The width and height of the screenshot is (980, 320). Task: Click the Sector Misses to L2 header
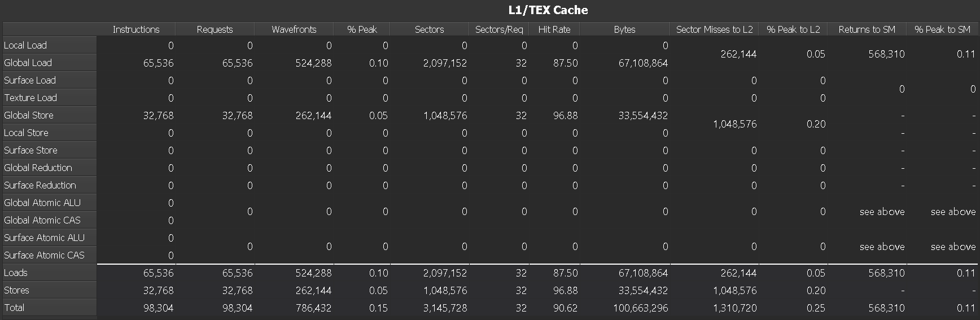(x=714, y=29)
